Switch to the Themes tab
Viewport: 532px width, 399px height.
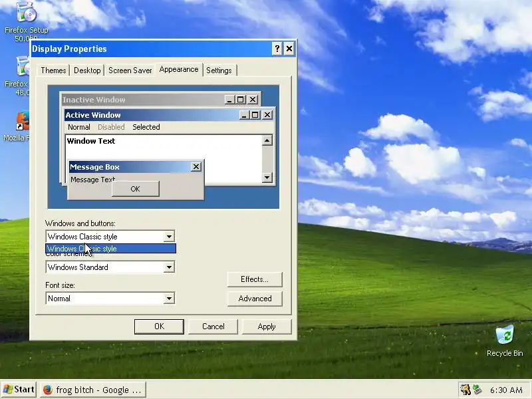click(53, 70)
